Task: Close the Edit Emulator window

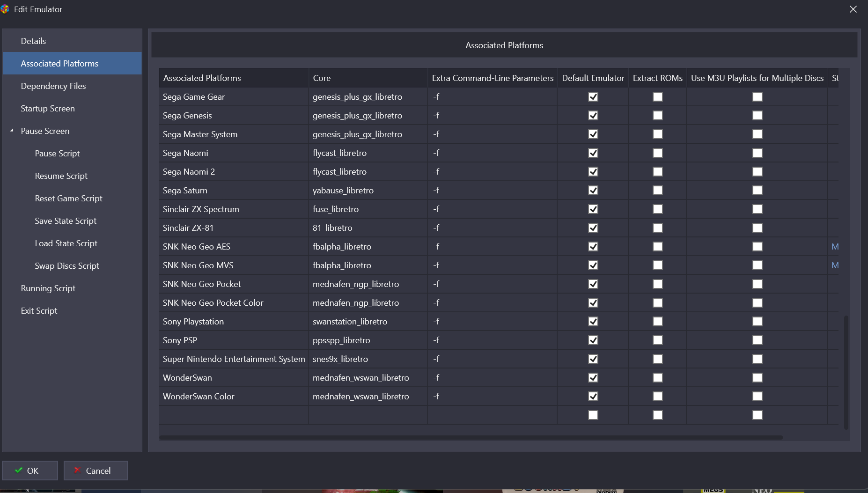Action: point(853,9)
